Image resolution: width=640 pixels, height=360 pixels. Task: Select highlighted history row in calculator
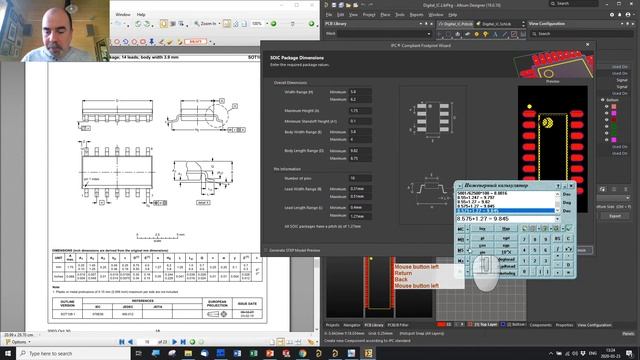(x=505, y=211)
